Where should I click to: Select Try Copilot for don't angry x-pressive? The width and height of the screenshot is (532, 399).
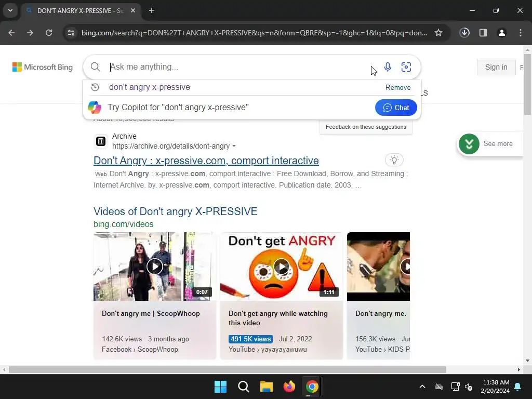[x=178, y=107]
